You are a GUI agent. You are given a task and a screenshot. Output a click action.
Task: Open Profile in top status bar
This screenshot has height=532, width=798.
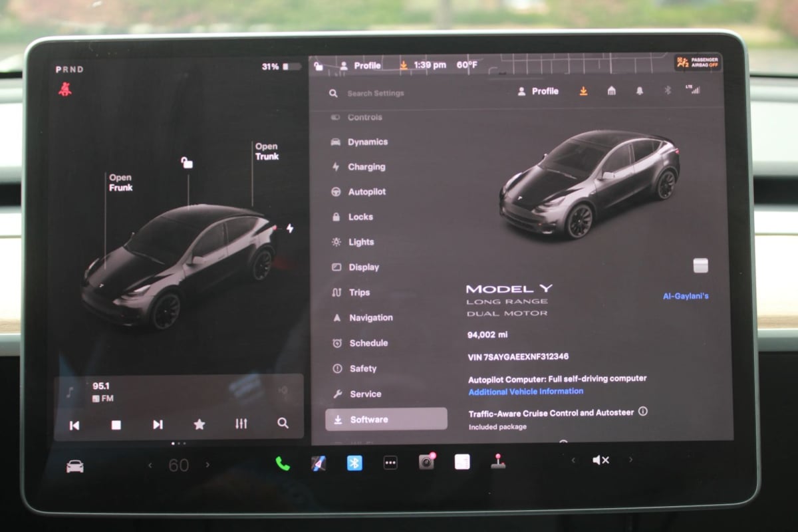[360, 66]
